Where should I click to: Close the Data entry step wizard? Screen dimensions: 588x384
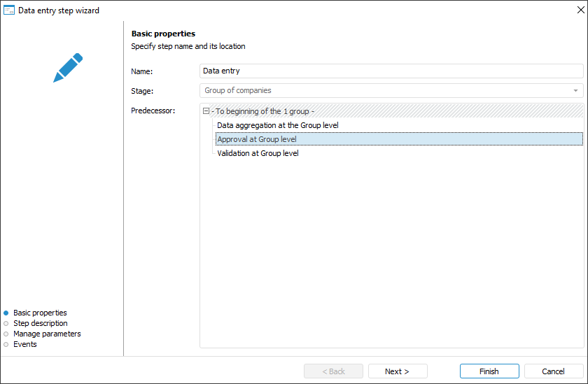(x=579, y=10)
